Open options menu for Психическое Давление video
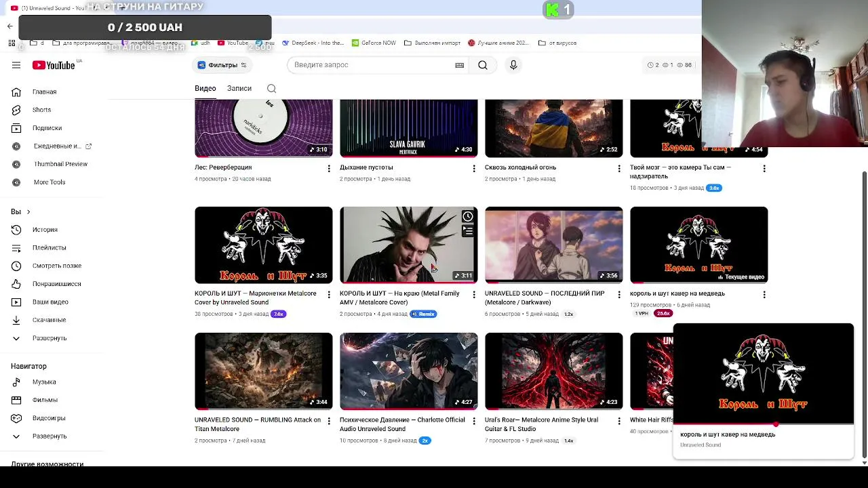868x488 pixels. pyautogui.click(x=474, y=421)
